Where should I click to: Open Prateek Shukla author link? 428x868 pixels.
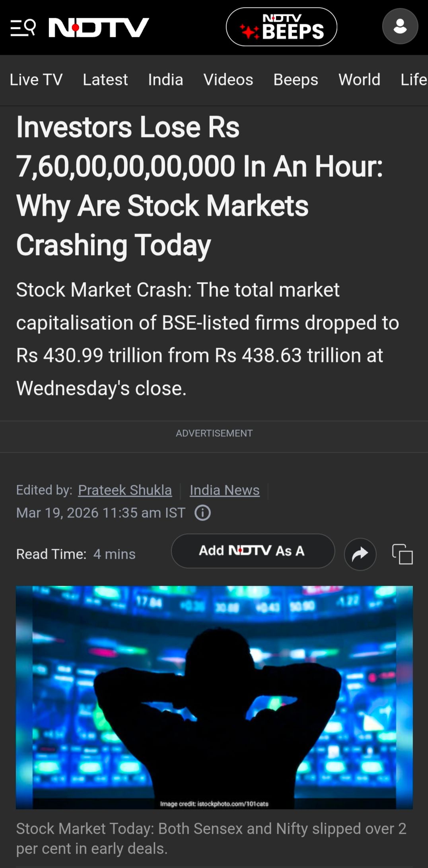click(125, 490)
